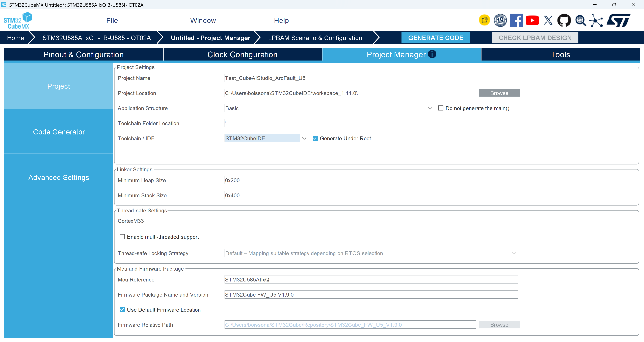Select the Project side tab
This screenshot has width=644, height=342.
coord(59,86)
